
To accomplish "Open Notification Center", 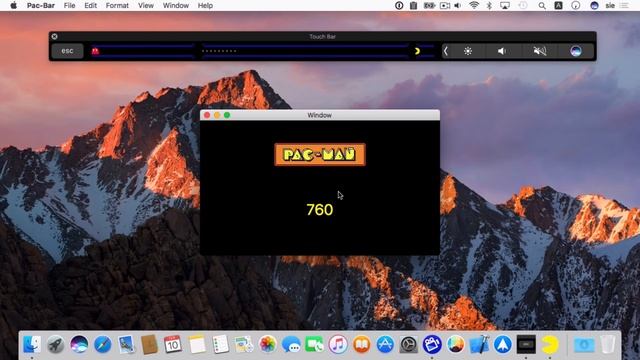I will click(x=624, y=5).
